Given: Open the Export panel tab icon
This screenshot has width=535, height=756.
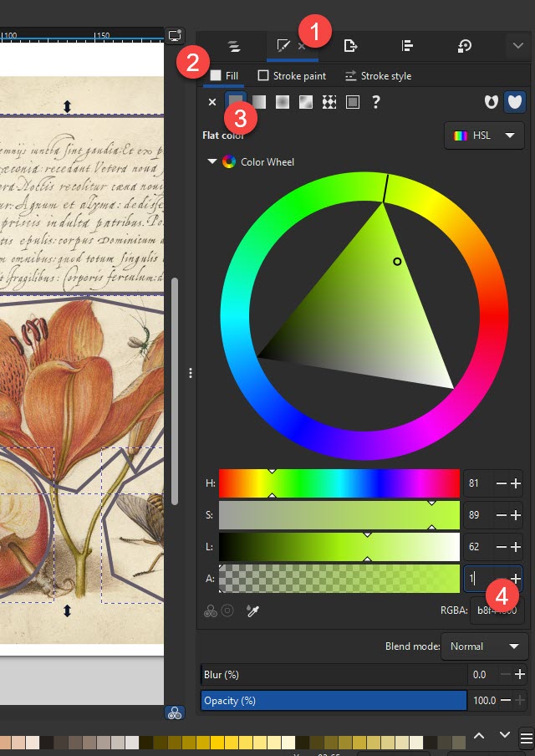Looking at the screenshot, I should 351,47.
